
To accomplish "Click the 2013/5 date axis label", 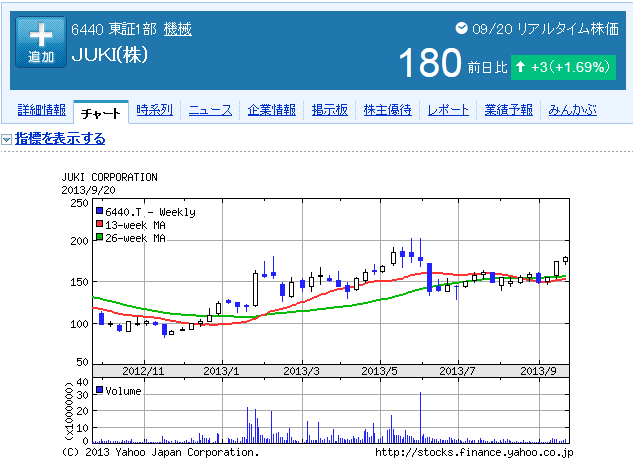I will [x=379, y=371].
